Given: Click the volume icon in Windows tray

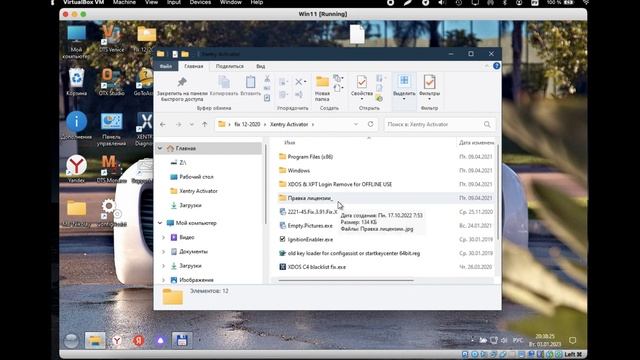Looking at the screenshot, I should [504, 340].
